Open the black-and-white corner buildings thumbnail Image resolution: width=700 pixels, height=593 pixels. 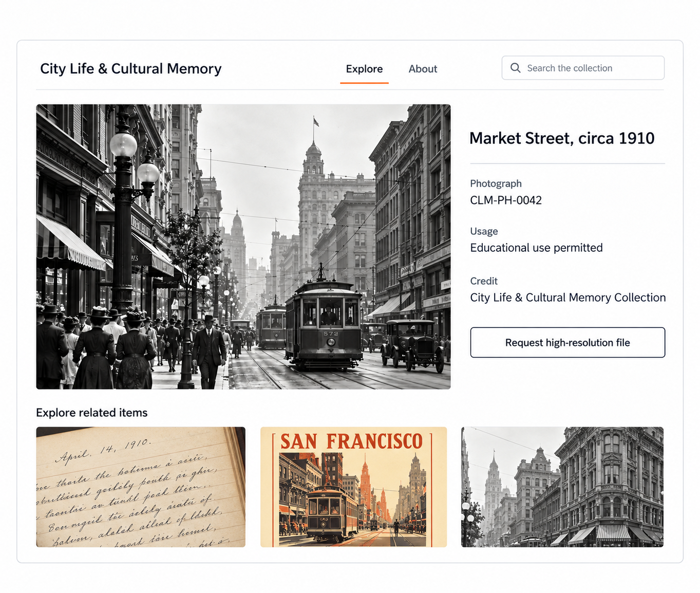click(x=562, y=487)
